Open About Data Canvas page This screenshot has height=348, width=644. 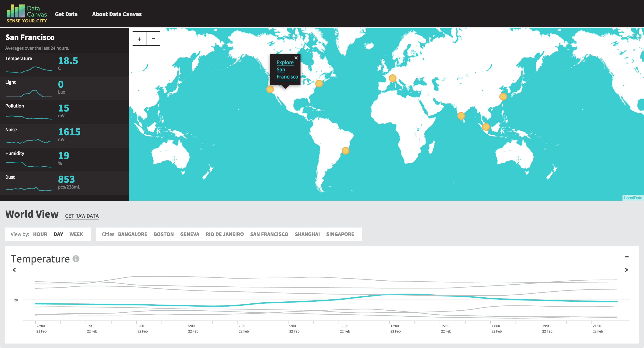(117, 14)
